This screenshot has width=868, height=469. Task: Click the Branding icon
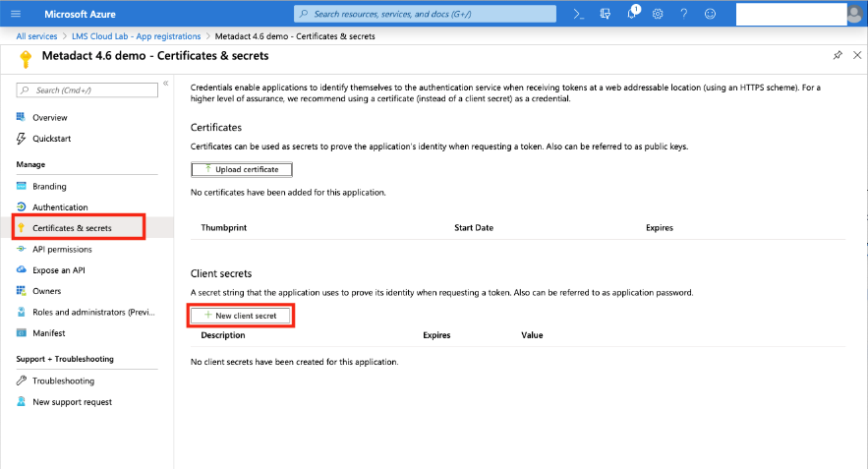click(21, 186)
